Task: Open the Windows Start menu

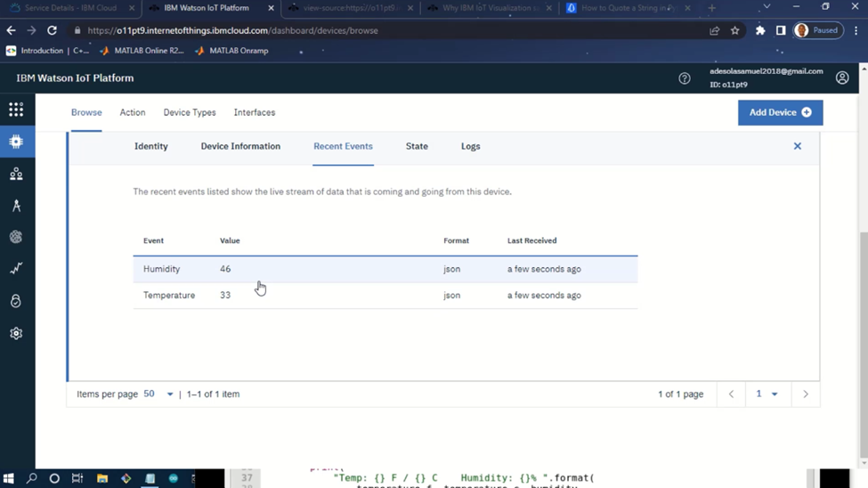Action: (8, 478)
